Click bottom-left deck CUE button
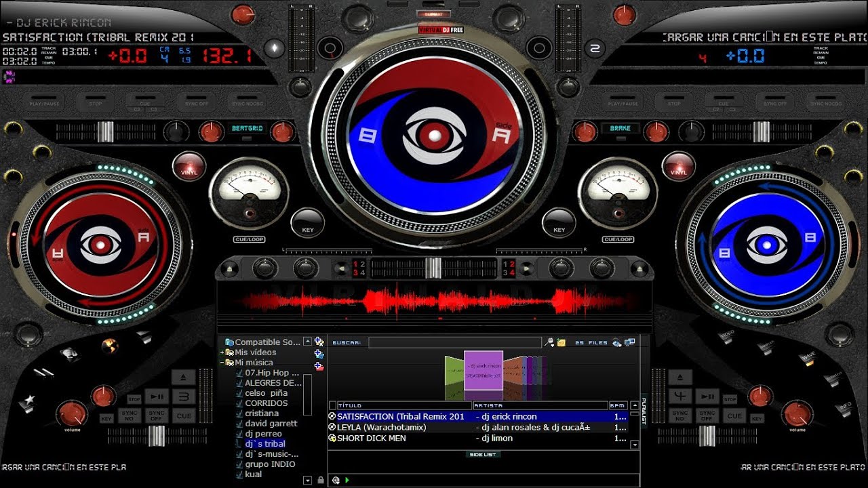The width and height of the screenshot is (868, 488). tap(184, 415)
